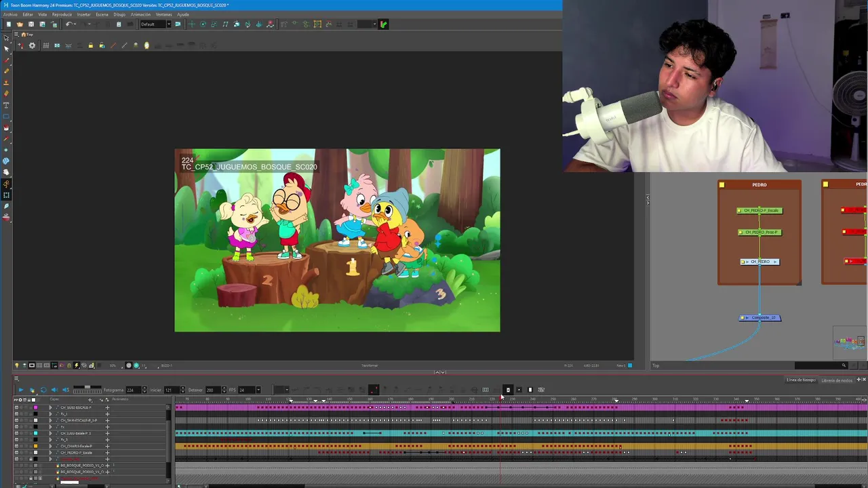
Task: Open the Escena menu
Action: click(102, 14)
